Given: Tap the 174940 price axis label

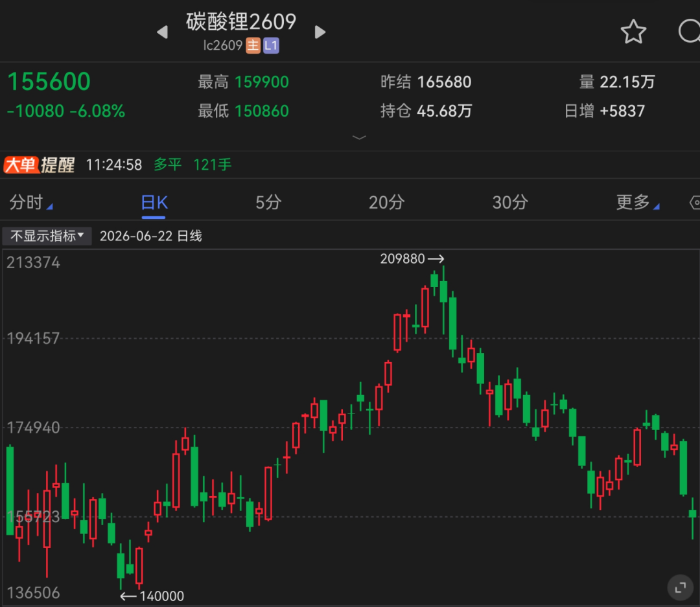Looking at the screenshot, I should pyautogui.click(x=33, y=428).
